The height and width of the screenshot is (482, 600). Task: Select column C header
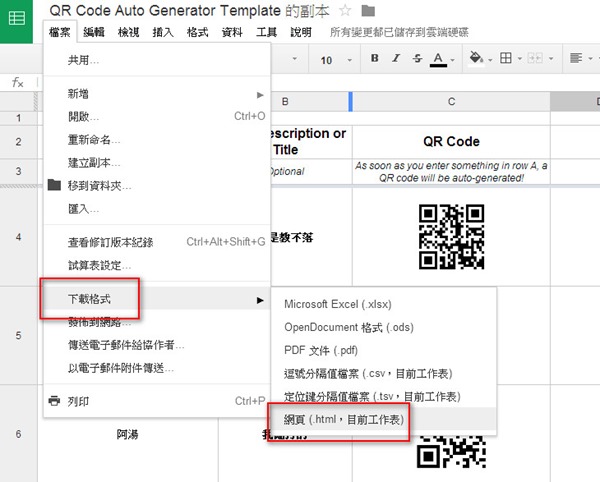[451, 102]
